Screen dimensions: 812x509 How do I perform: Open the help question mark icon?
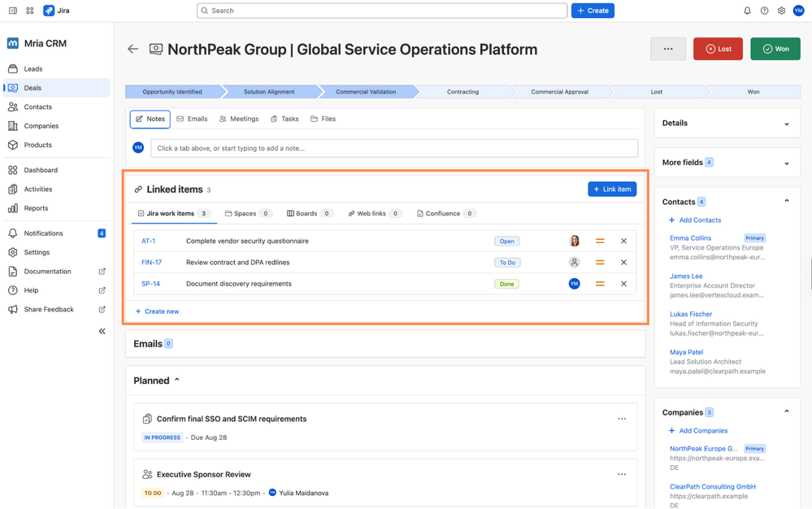coord(764,11)
